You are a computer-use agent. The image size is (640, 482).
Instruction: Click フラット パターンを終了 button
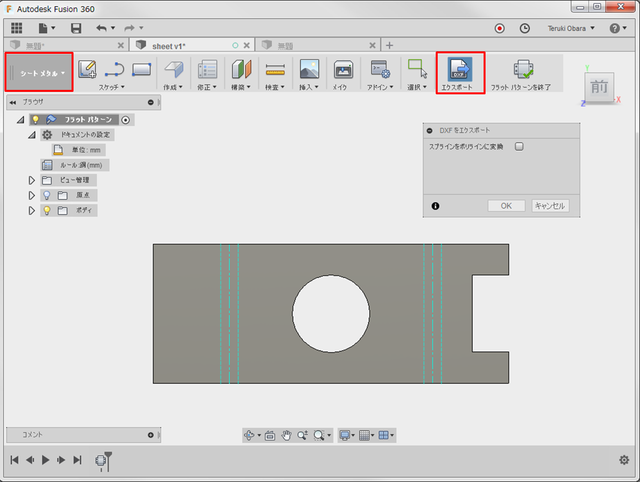point(523,75)
